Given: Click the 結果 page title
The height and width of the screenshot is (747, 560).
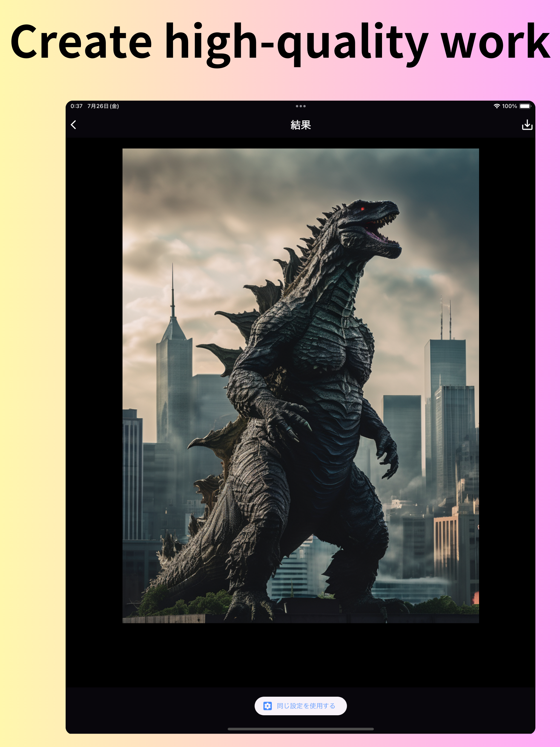Looking at the screenshot, I should [x=300, y=125].
